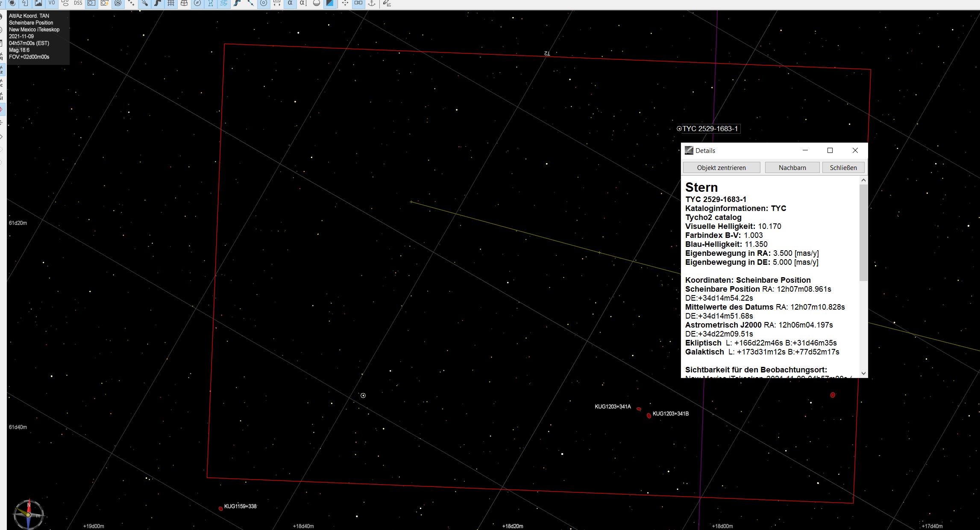
Task: Click the picture overlay toolbar icon
Action: pos(38,3)
